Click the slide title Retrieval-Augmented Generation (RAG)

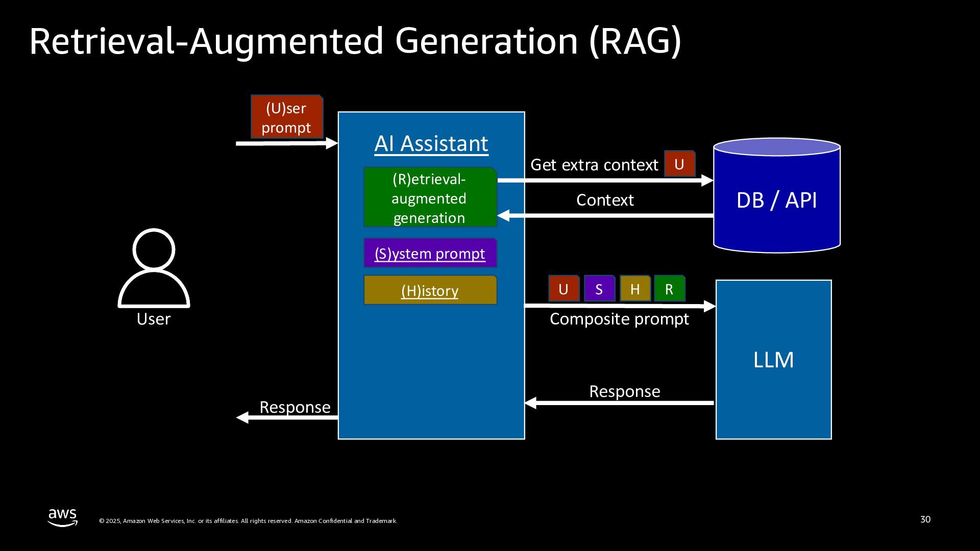point(355,41)
